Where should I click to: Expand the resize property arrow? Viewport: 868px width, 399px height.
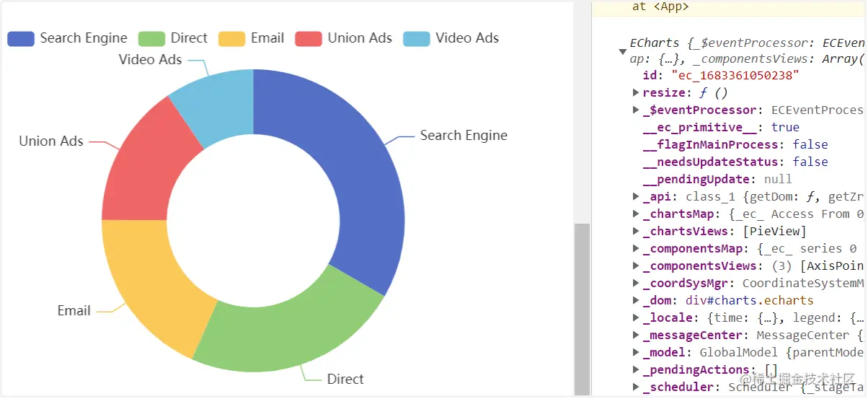pyautogui.click(x=636, y=92)
